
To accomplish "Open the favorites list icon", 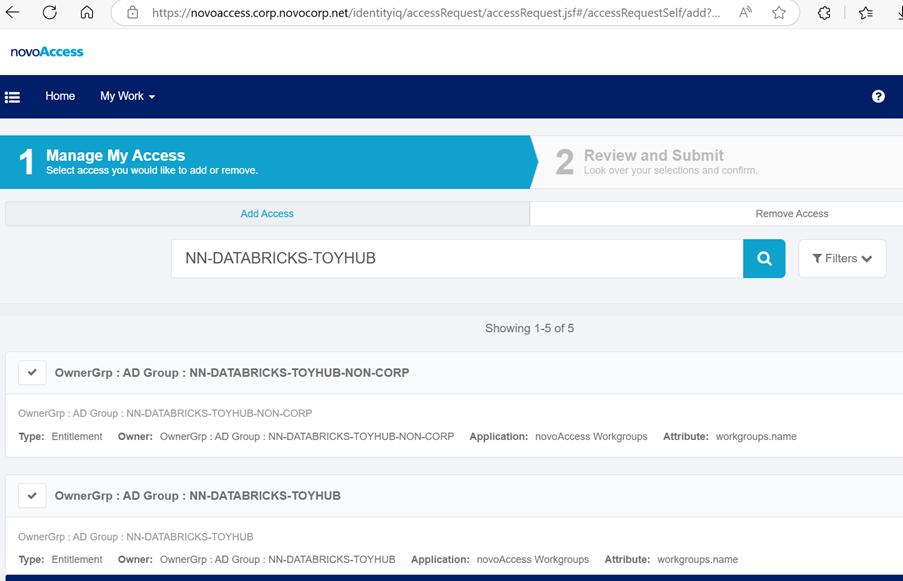I will pyautogui.click(x=865, y=12).
